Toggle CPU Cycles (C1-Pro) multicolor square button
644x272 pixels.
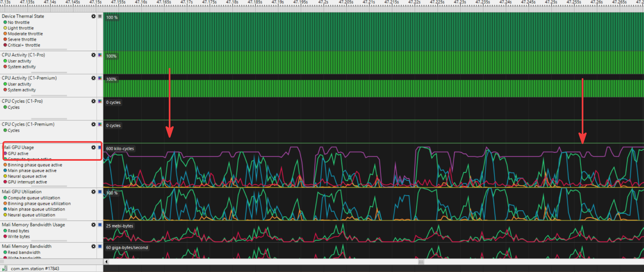(x=100, y=101)
